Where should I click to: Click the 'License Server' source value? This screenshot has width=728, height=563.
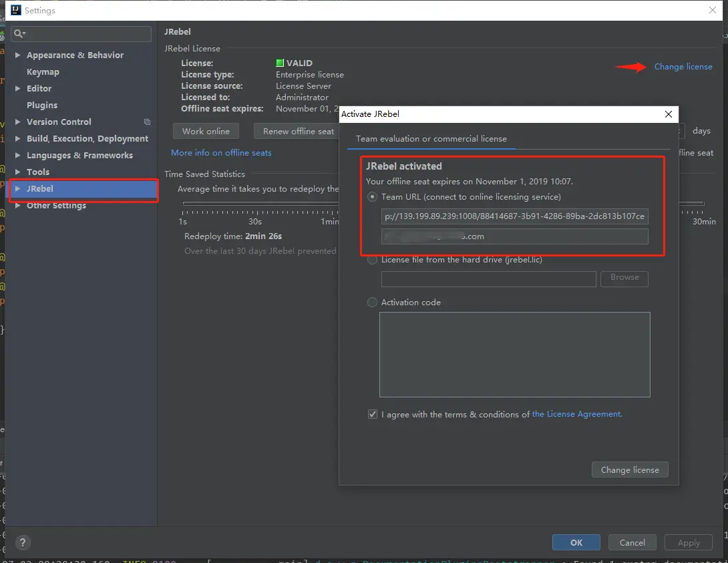(x=303, y=86)
